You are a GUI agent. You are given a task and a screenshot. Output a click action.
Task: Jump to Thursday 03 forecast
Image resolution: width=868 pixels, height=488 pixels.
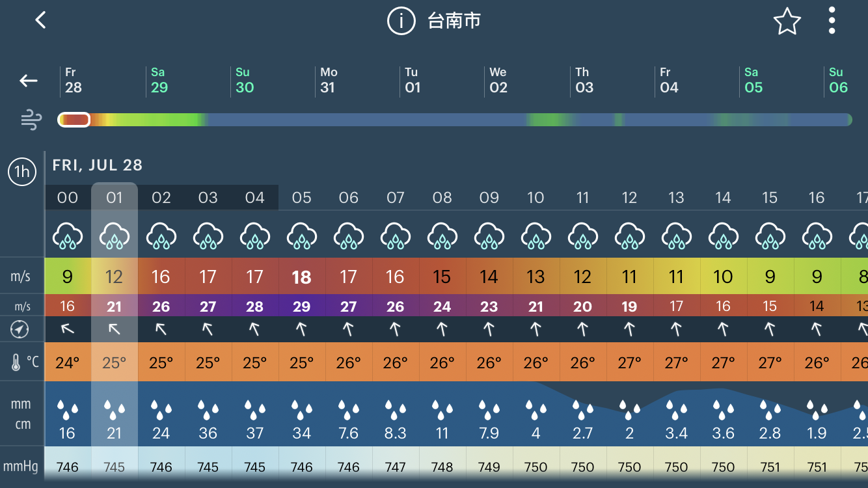(584, 81)
